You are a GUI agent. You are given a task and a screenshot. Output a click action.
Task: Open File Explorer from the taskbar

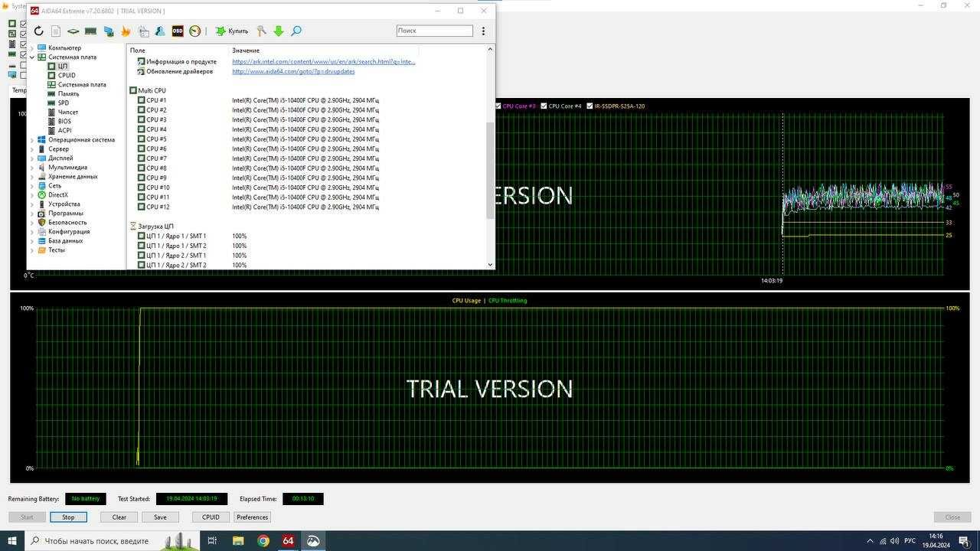(x=238, y=541)
